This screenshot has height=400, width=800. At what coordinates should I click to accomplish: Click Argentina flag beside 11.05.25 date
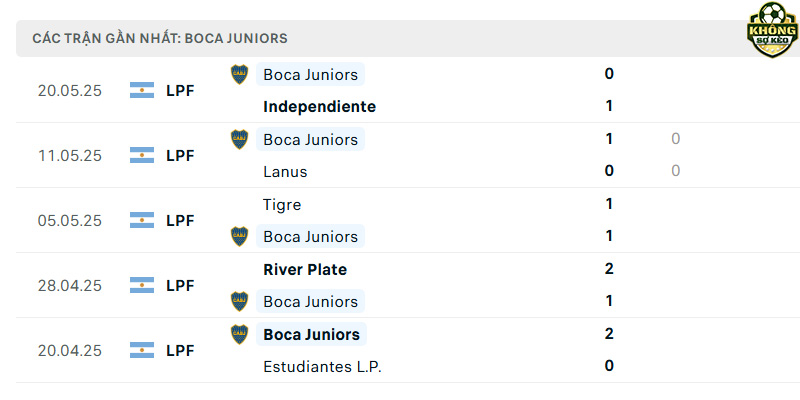(142, 155)
